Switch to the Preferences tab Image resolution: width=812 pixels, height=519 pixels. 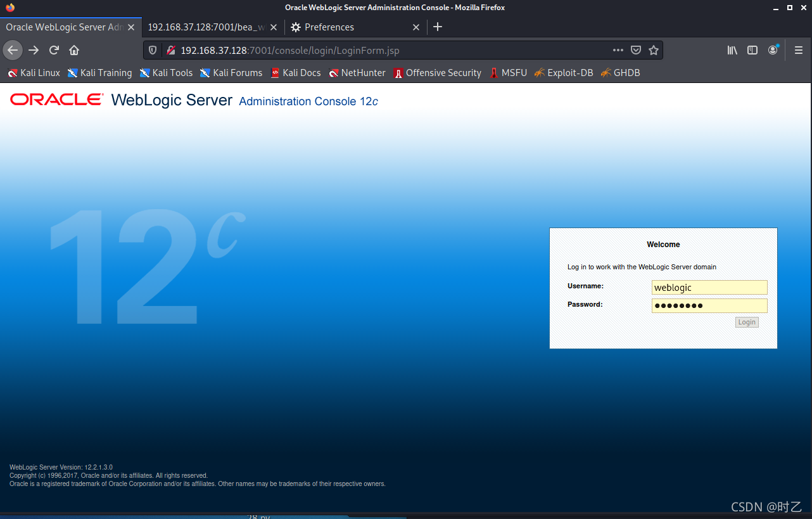coord(356,27)
